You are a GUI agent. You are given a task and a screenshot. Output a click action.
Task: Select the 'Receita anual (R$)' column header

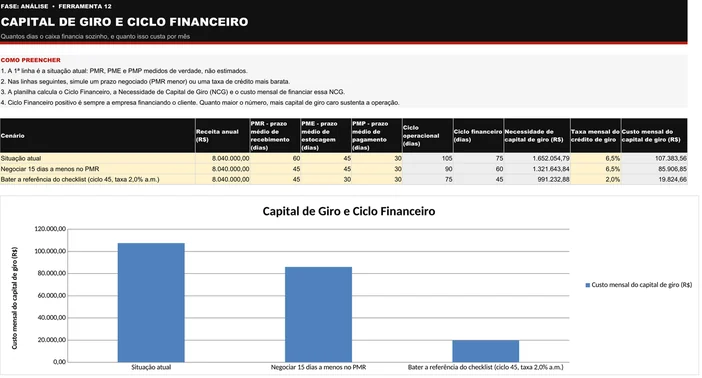tap(223, 136)
